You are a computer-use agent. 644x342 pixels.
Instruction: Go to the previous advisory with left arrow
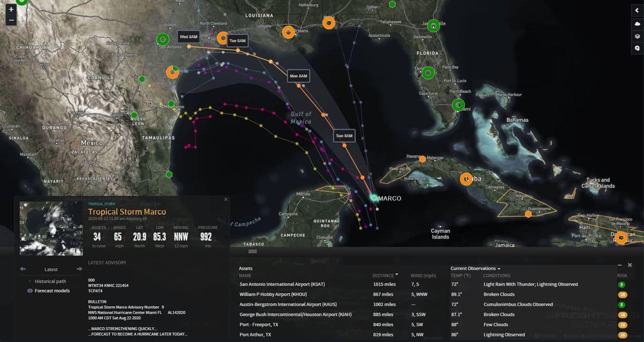23,269
